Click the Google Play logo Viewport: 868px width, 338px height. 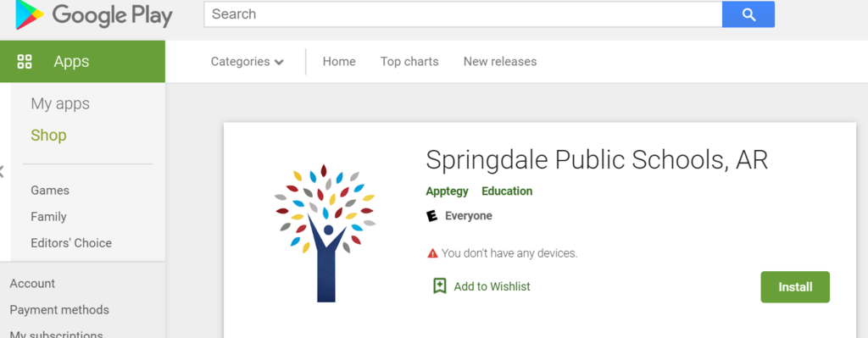94,15
